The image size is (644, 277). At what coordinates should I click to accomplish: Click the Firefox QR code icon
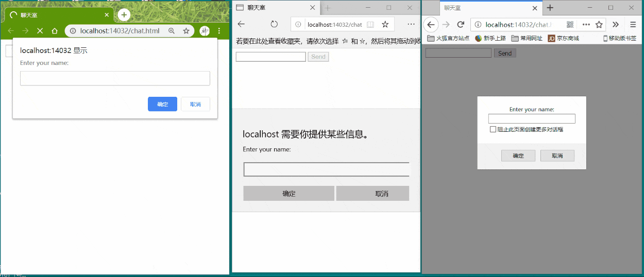pyautogui.click(x=570, y=24)
